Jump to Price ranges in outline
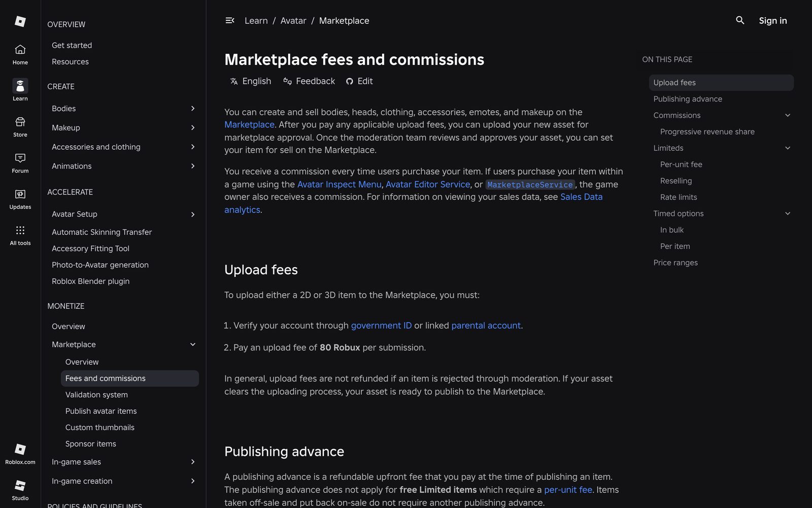This screenshot has height=508, width=812. pos(675,263)
